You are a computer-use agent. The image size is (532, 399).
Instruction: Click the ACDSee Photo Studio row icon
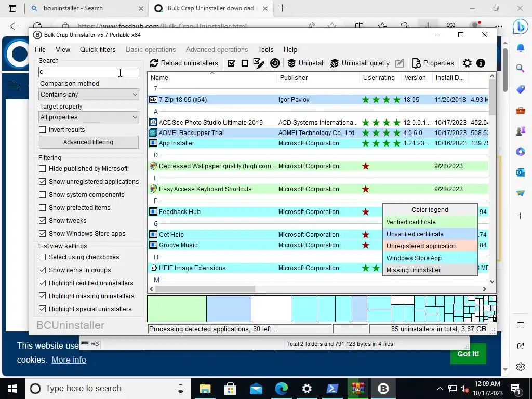(x=153, y=122)
